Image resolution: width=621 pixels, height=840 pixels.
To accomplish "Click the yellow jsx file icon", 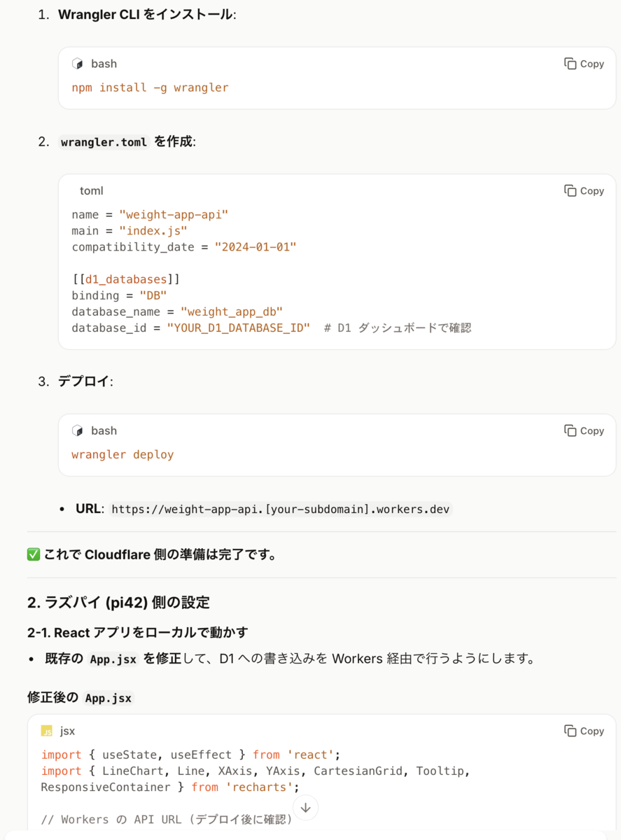I will pos(47,731).
